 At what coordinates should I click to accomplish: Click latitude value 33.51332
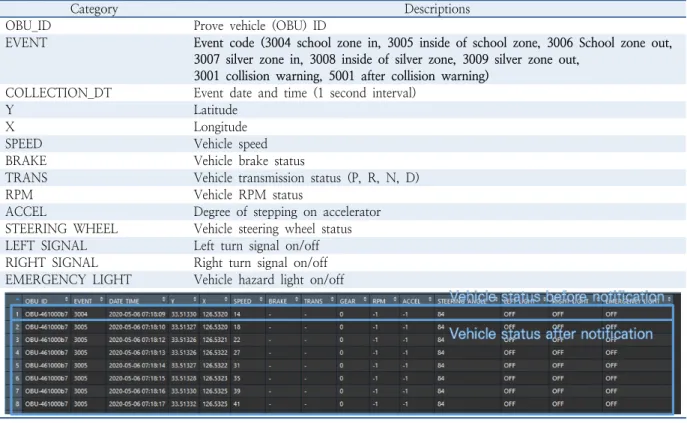[x=184, y=404]
